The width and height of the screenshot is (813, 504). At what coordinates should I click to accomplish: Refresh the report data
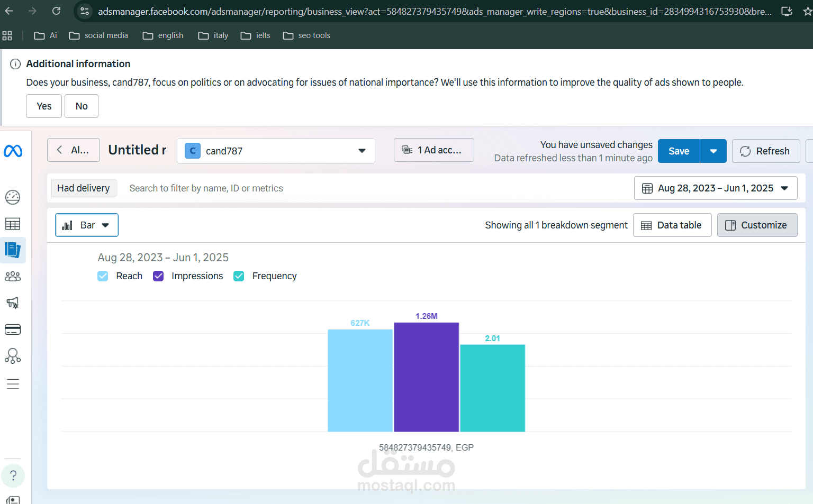coord(766,151)
